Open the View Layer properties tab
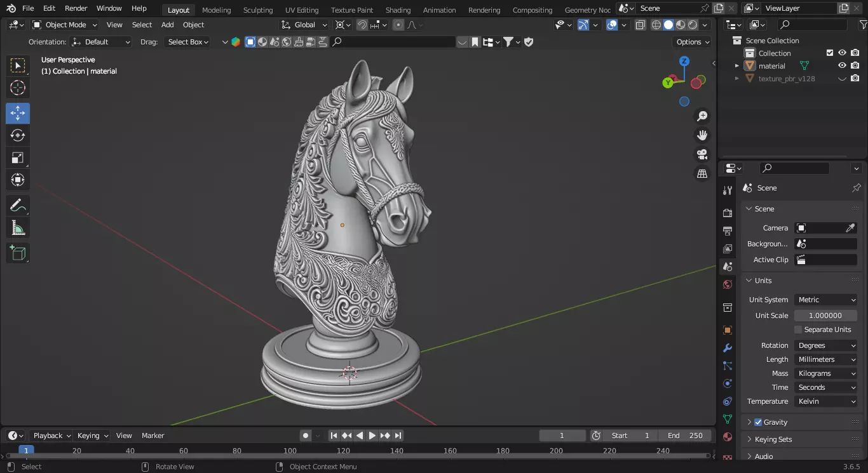The width and height of the screenshot is (868, 473). pos(728,248)
